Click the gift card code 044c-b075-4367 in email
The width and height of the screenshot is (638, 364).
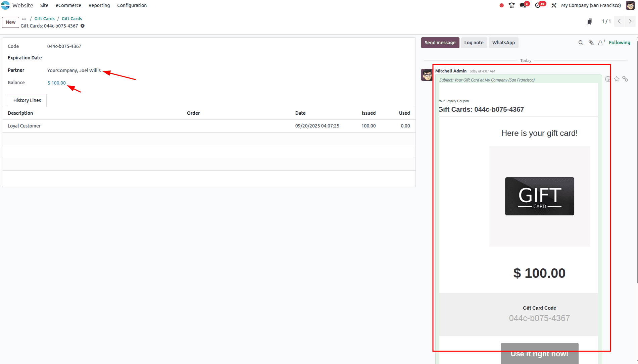point(539,318)
